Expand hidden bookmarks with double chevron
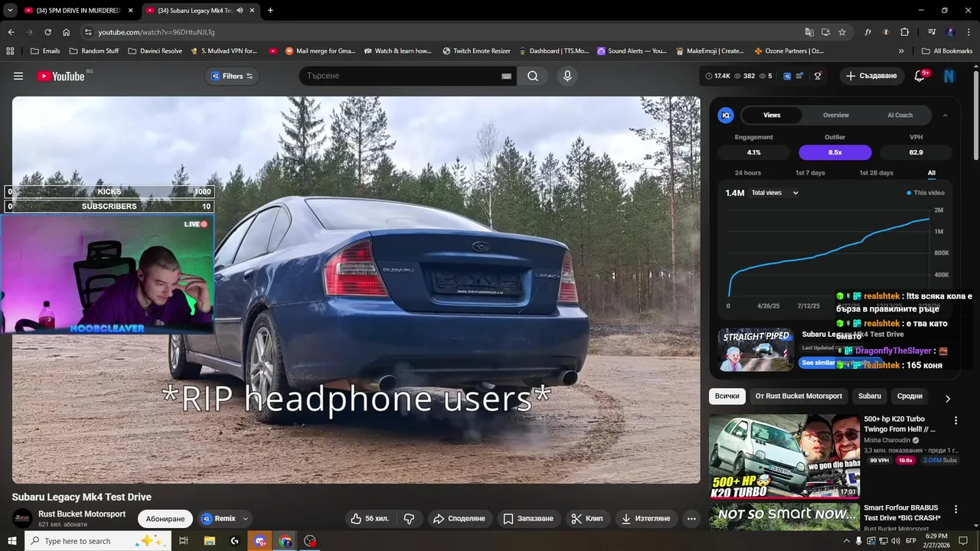 (x=901, y=51)
